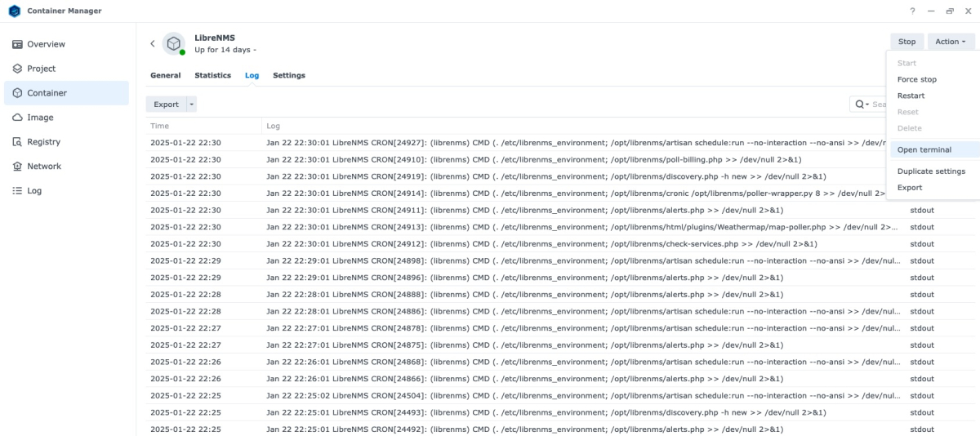
Task: Select Duplicate settings menu entry
Action: pos(931,171)
